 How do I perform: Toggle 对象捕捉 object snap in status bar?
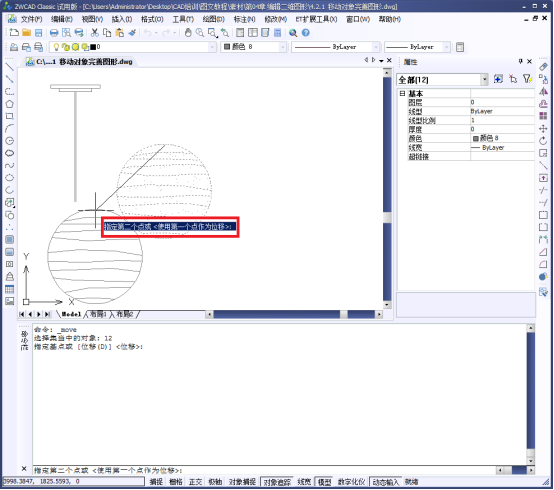click(x=242, y=482)
